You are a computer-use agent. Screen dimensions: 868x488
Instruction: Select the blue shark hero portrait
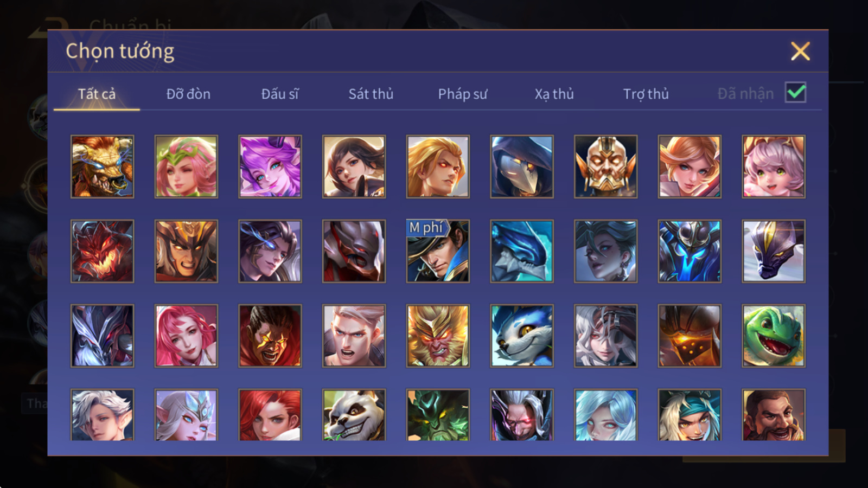522,251
